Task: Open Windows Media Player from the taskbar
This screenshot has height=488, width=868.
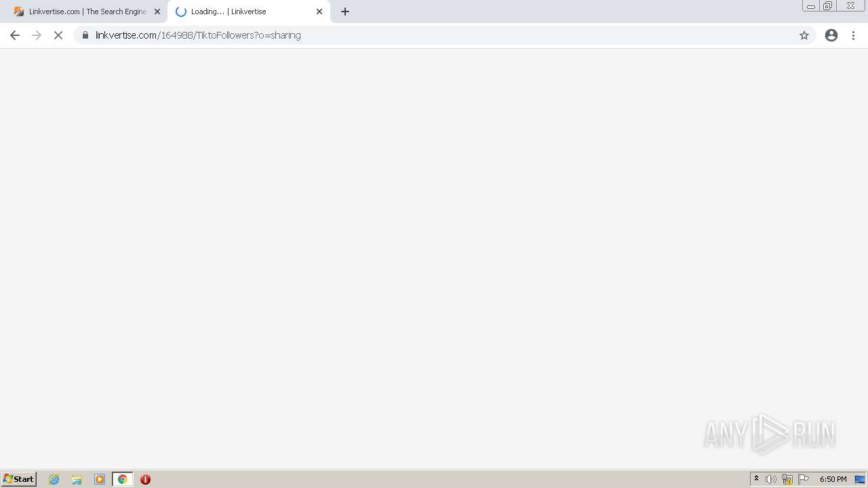Action: click(x=100, y=479)
